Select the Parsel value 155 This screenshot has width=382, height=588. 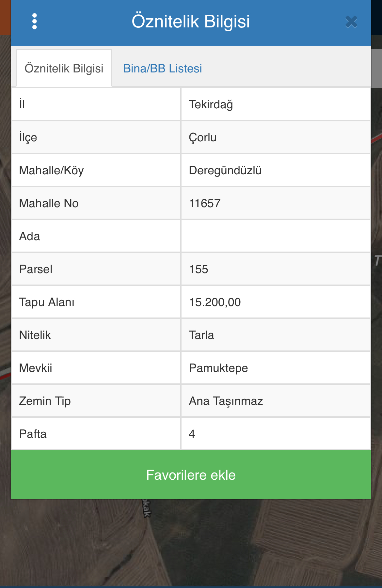[x=199, y=269]
